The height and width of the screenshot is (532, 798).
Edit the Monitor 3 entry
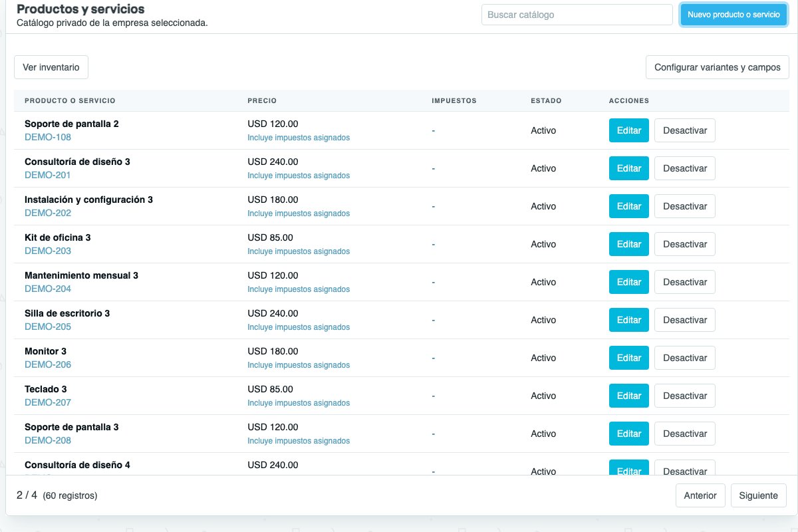629,358
